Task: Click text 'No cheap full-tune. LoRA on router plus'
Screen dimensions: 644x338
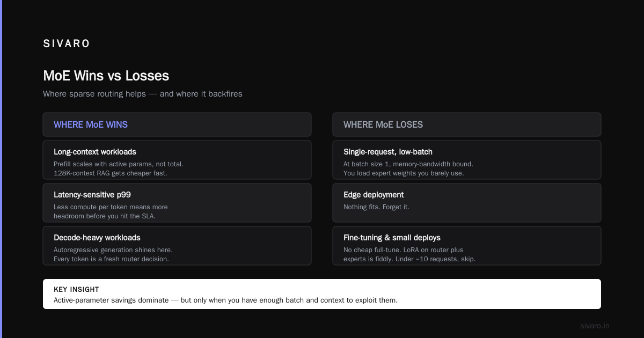Action: coord(404,250)
